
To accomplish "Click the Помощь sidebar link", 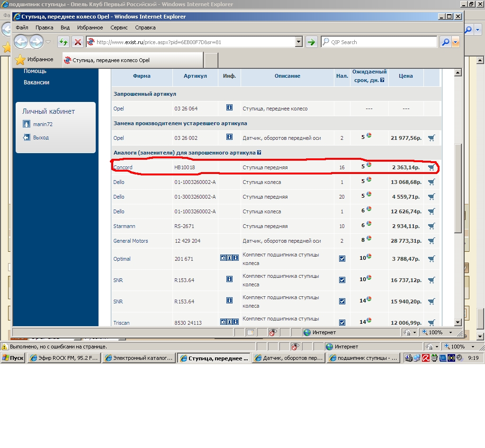I will 35,71.
